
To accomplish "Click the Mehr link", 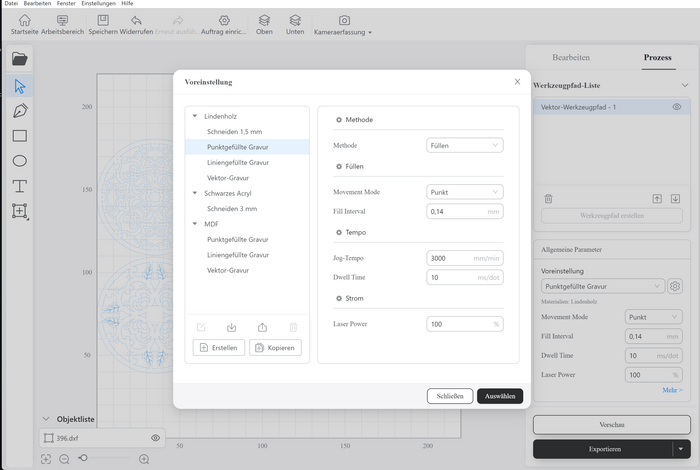I will click(x=672, y=390).
